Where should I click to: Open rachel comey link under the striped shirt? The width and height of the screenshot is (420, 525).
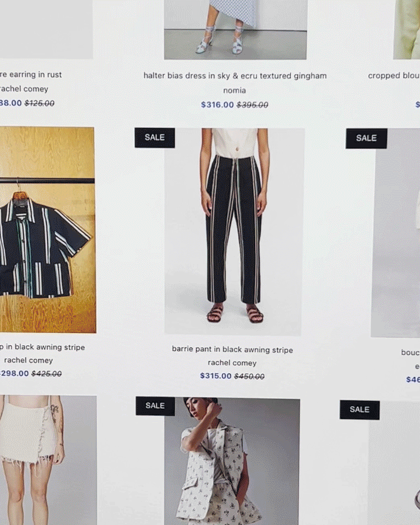(x=29, y=360)
